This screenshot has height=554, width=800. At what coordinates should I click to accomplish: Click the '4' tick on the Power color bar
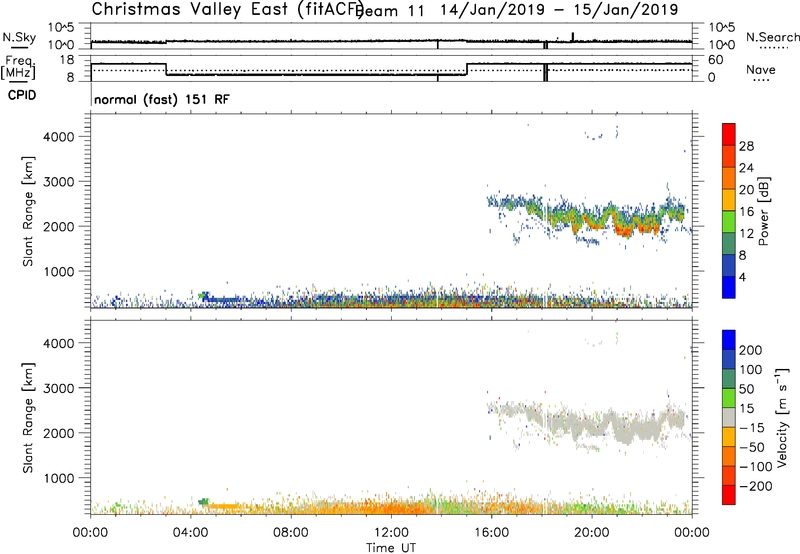coord(742,278)
